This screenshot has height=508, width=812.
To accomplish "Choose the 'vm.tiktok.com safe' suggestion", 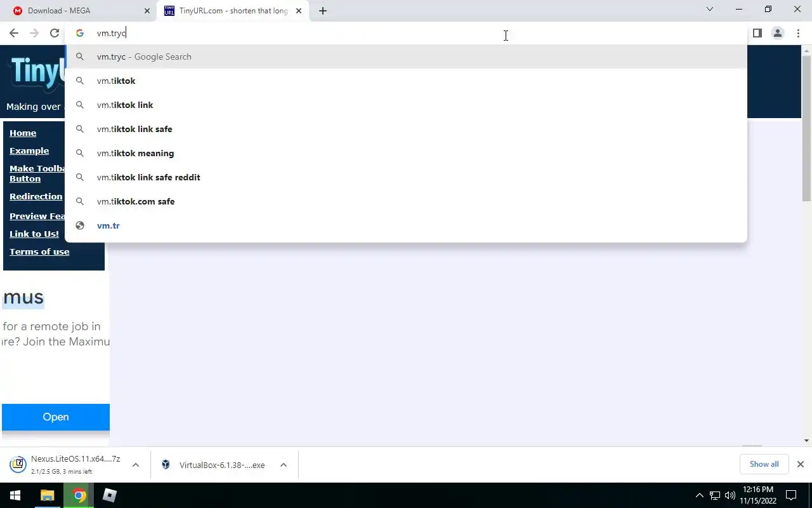I will tap(406, 201).
